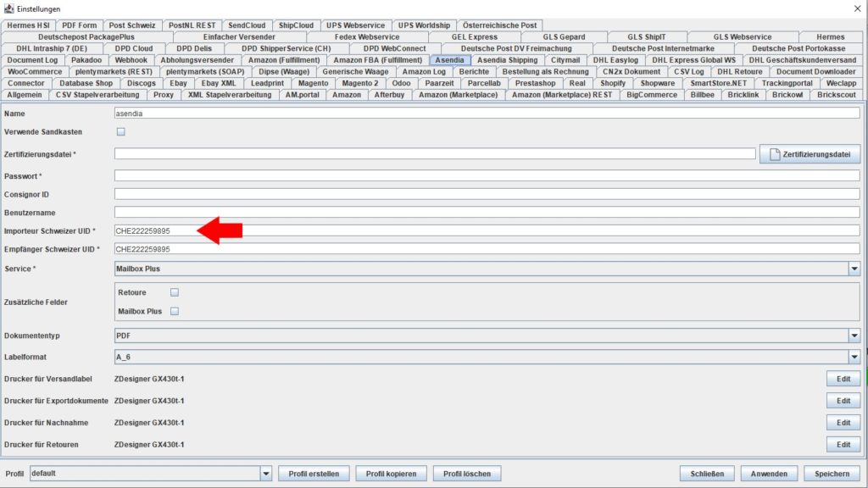This screenshot has width=868, height=488.
Task: Open the Amazon FBA (Fulfillment) tab
Action: (377, 60)
